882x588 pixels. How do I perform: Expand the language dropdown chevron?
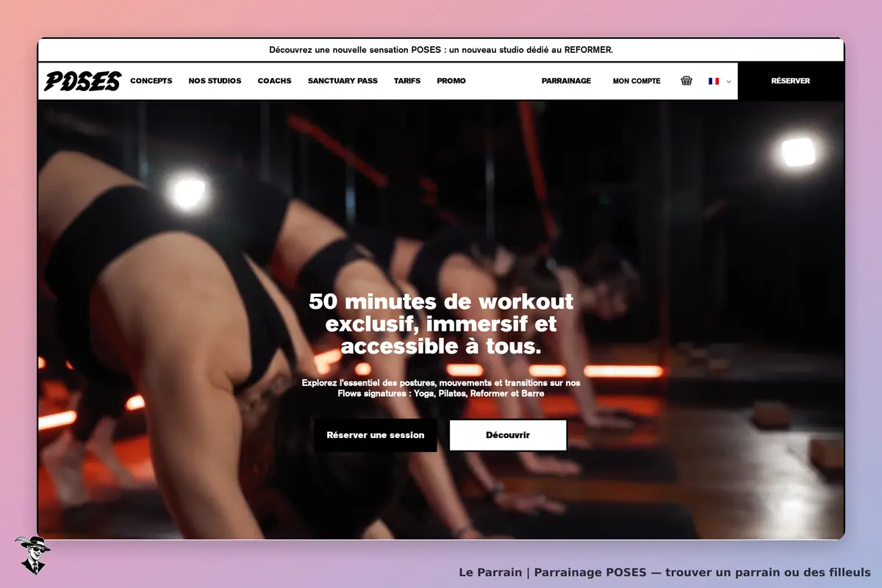click(729, 82)
